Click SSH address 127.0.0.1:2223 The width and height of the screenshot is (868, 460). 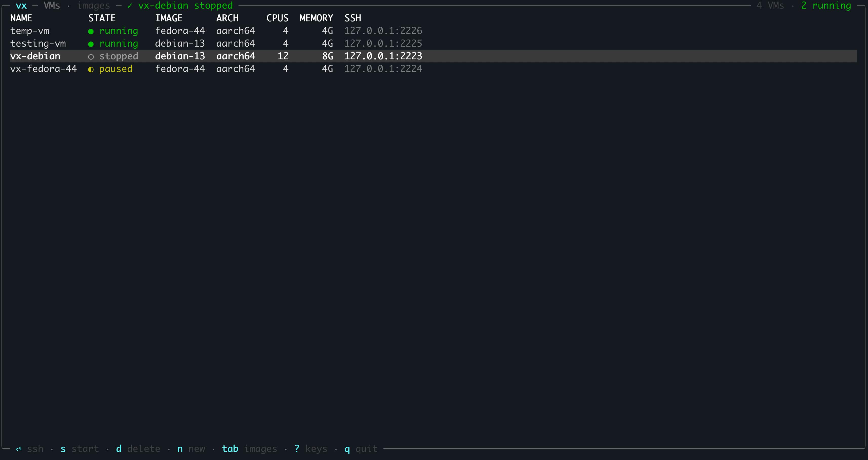pos(383,56)
